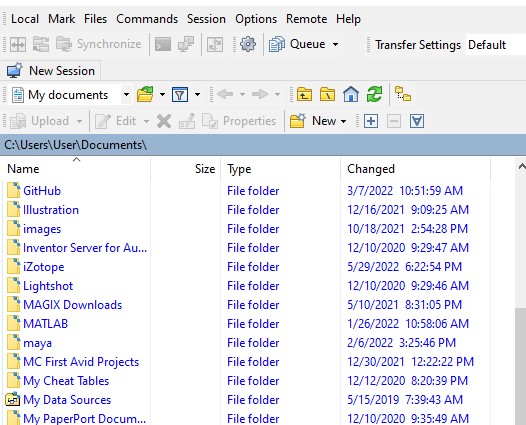526x425 pixels.
Task: Sort by the Type column header
Action: pos(280,169)
